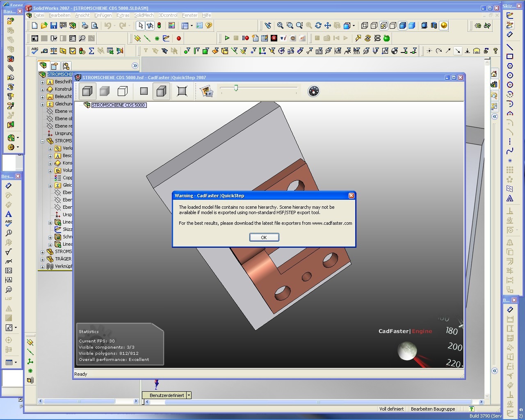The height and width of the screenshot is (420, 525).
Task: Open the QuickStep performance gauge
Action: point(313,91)
